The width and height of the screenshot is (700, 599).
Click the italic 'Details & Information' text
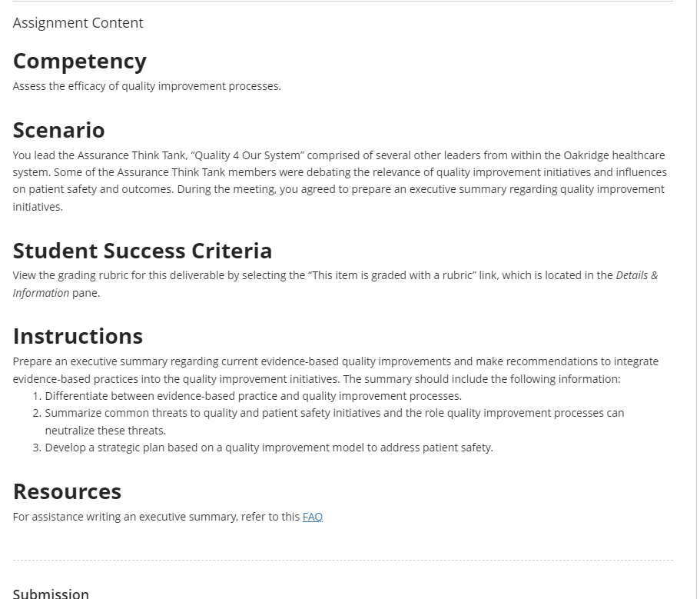(335, 284)
